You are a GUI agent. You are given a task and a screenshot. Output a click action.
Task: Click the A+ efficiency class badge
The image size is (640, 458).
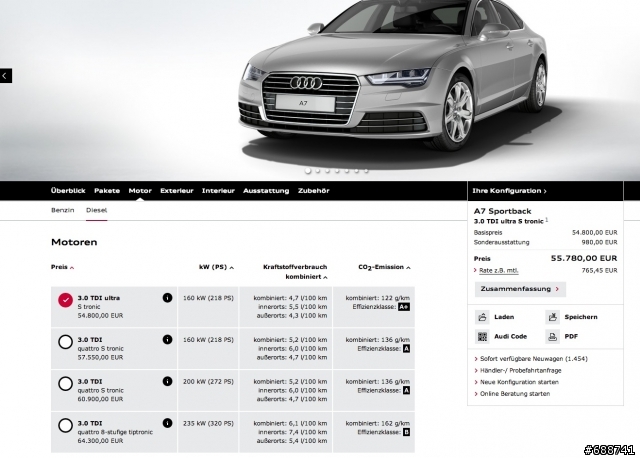(x=404, y=307)
